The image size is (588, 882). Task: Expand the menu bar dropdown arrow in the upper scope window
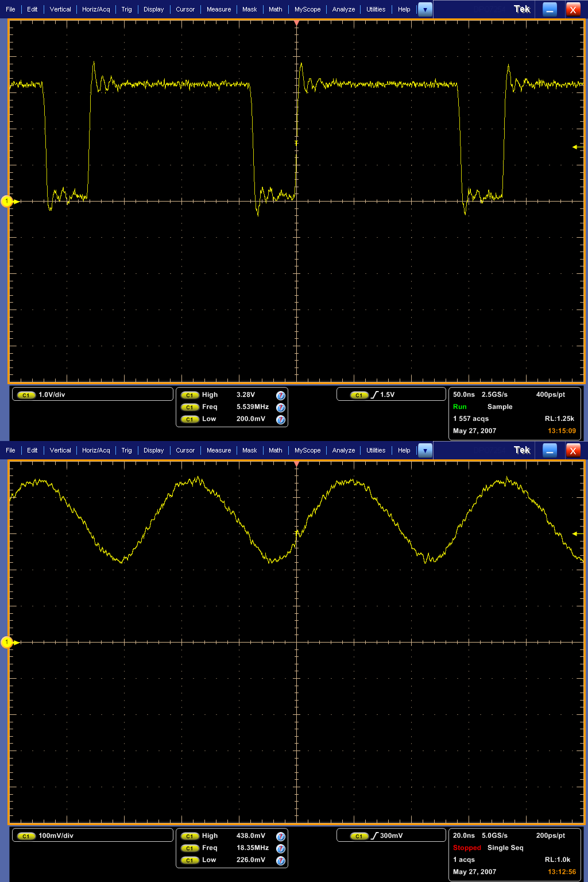pyautogui.click(x=425, y=9)
